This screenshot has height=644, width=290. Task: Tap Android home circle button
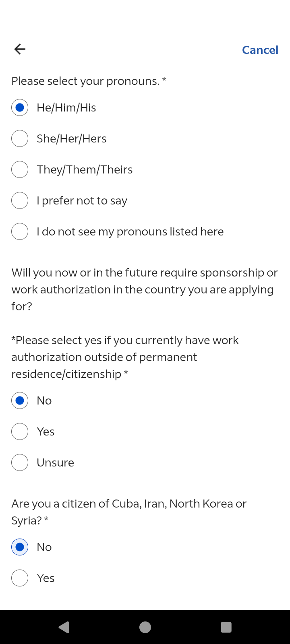click(x=145, y=627)
